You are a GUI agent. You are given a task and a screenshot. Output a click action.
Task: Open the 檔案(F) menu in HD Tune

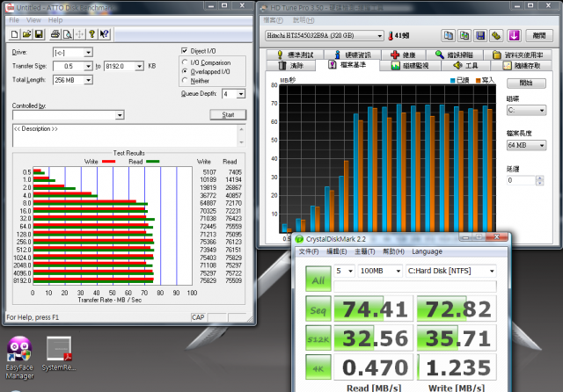tap(274, 20)
